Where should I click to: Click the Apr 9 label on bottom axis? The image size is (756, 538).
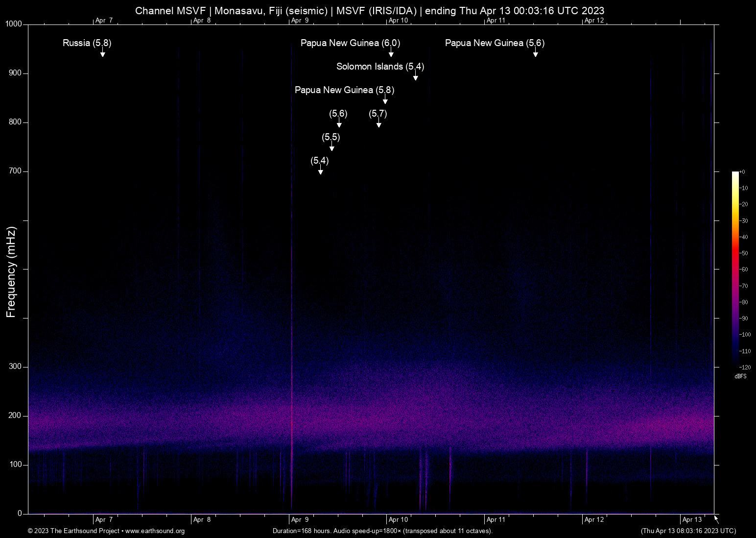click(x=300, y=519)
